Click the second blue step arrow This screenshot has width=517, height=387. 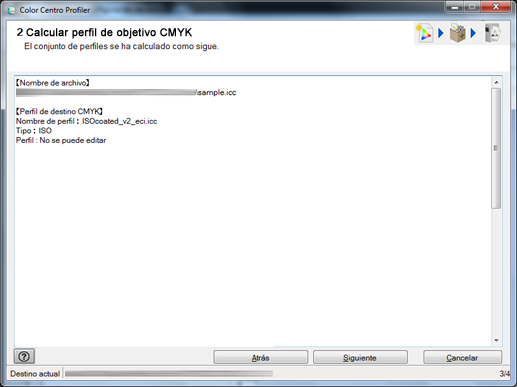click(473, 33)
